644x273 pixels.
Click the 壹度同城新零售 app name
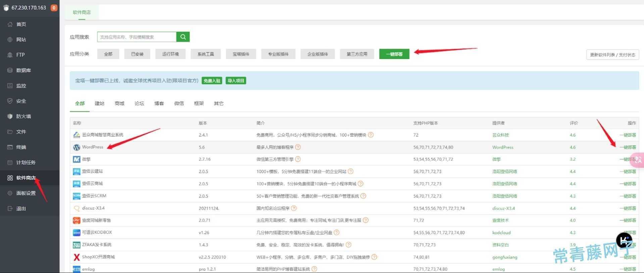(96, 220)
